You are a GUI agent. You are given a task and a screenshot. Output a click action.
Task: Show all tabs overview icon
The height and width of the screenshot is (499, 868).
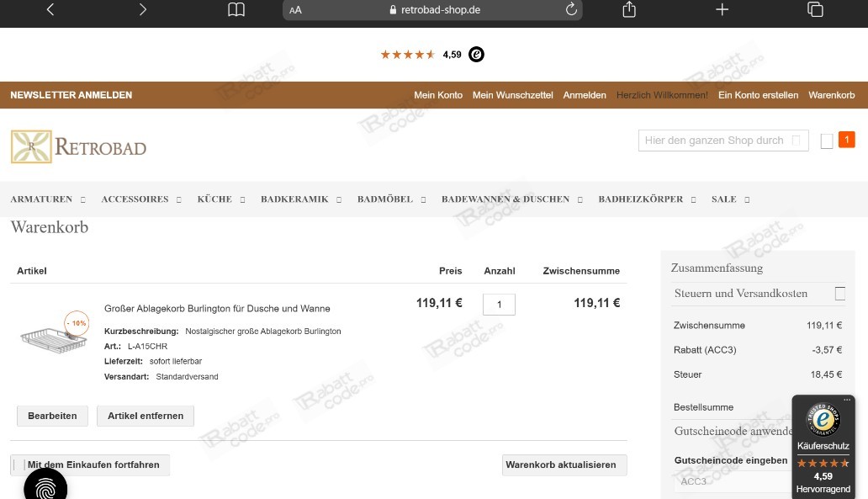click(815, 9)
